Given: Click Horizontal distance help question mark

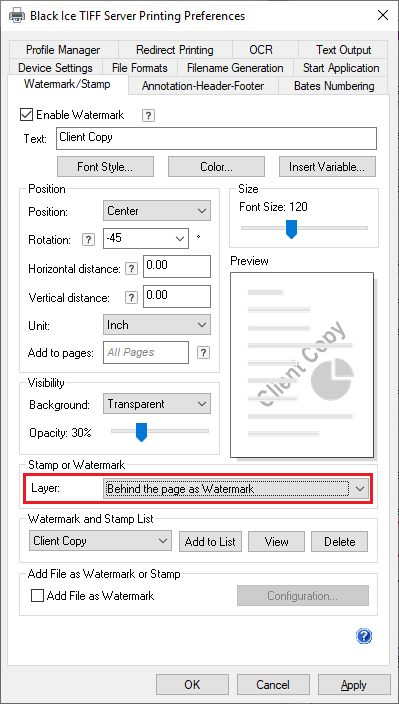Looking at the screenshot, I should pos(131,269).
